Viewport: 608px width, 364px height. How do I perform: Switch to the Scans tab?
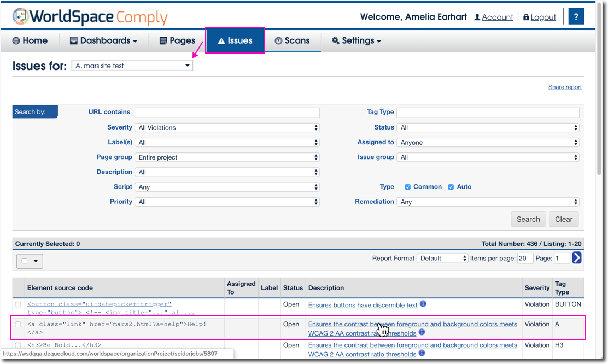[293, 40]
